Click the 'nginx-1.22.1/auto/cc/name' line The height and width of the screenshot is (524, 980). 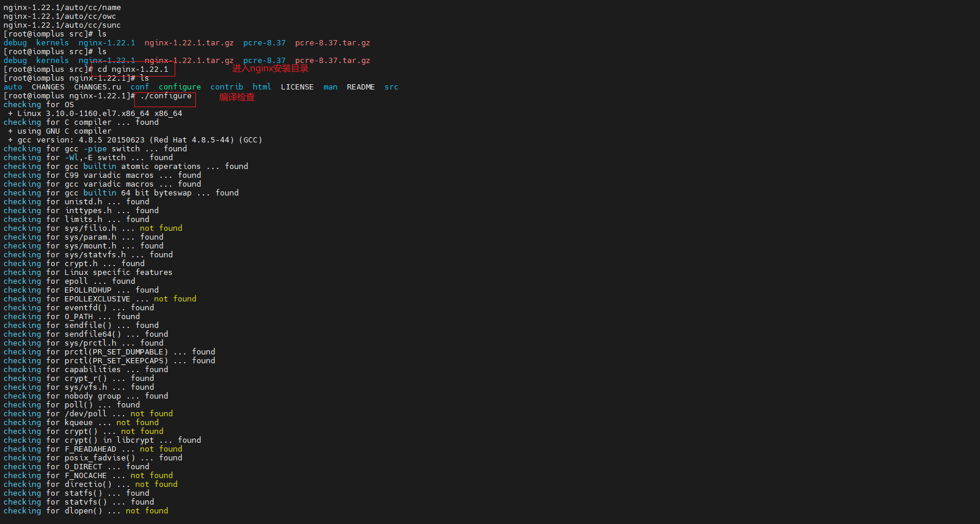pyautogui.click(x=62, y=8)
